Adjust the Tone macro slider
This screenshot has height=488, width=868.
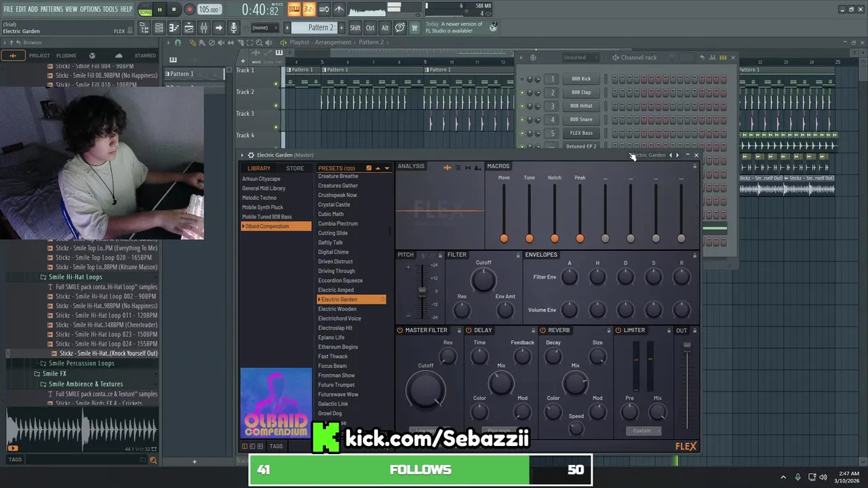coord(529,238)
